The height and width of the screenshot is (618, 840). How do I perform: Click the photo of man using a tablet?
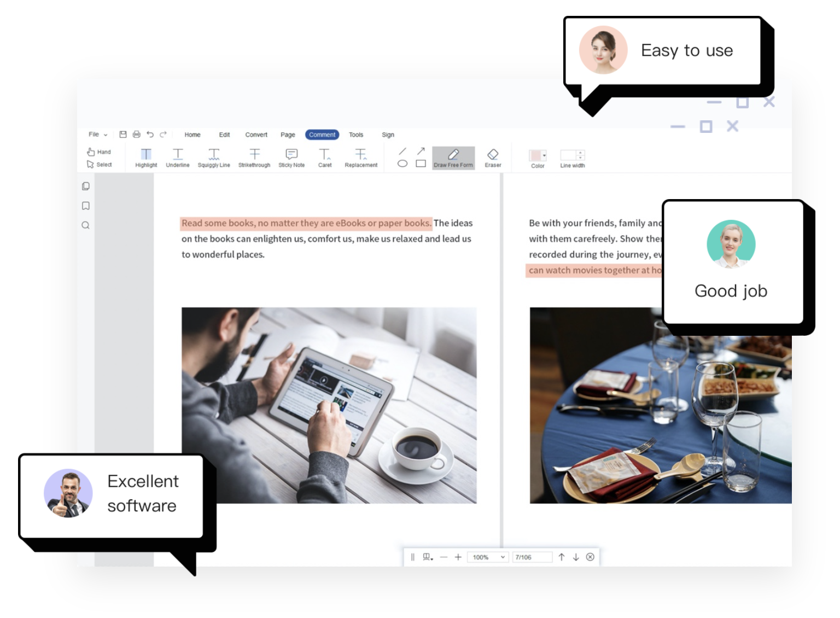click(x=329, y=405)
